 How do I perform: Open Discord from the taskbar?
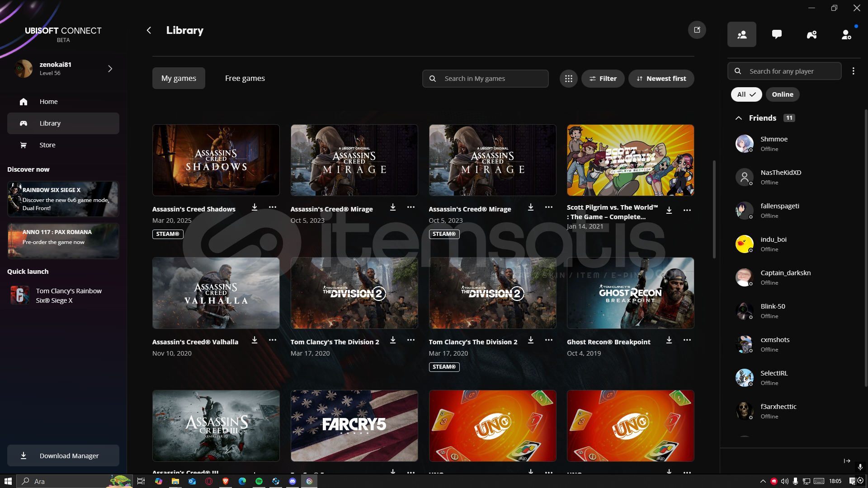292,481
